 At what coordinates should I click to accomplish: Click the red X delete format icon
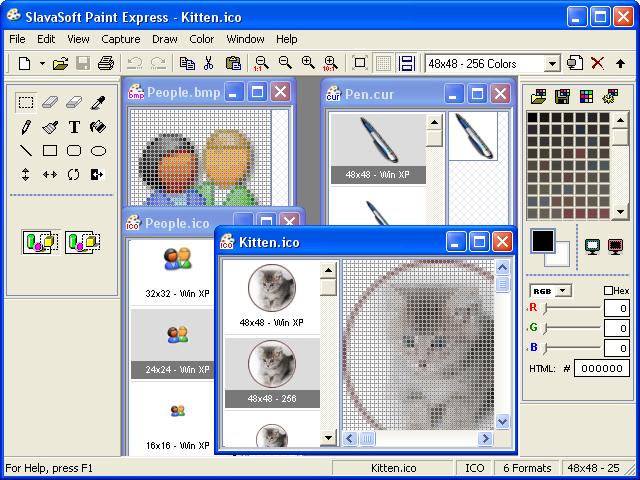pos(597,63)
